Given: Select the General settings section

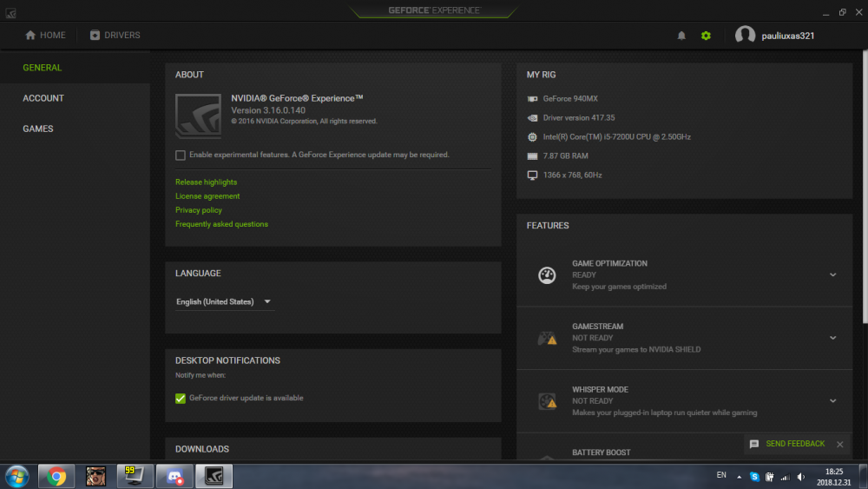Looking at the screenshot, I should coord(42,68).
